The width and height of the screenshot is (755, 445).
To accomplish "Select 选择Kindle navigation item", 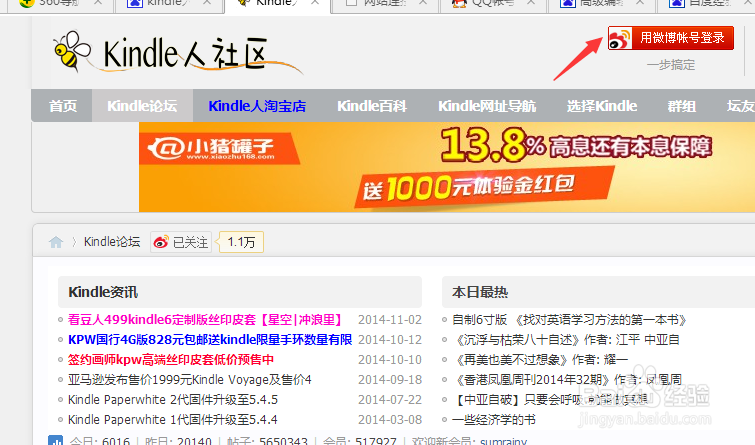I will [x=602, y=106].
